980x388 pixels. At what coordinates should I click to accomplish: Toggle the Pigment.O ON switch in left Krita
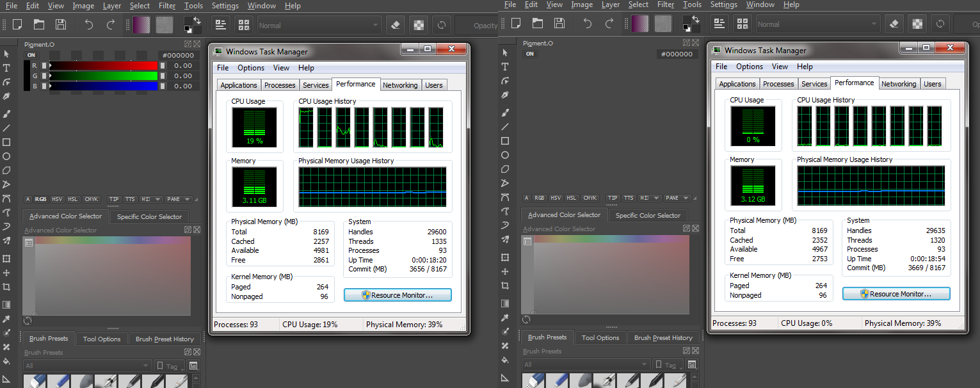[x=31, y=55]
